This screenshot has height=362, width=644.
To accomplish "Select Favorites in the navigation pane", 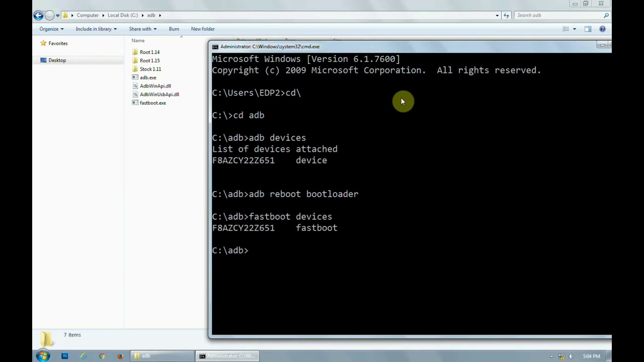I will 58,43.
